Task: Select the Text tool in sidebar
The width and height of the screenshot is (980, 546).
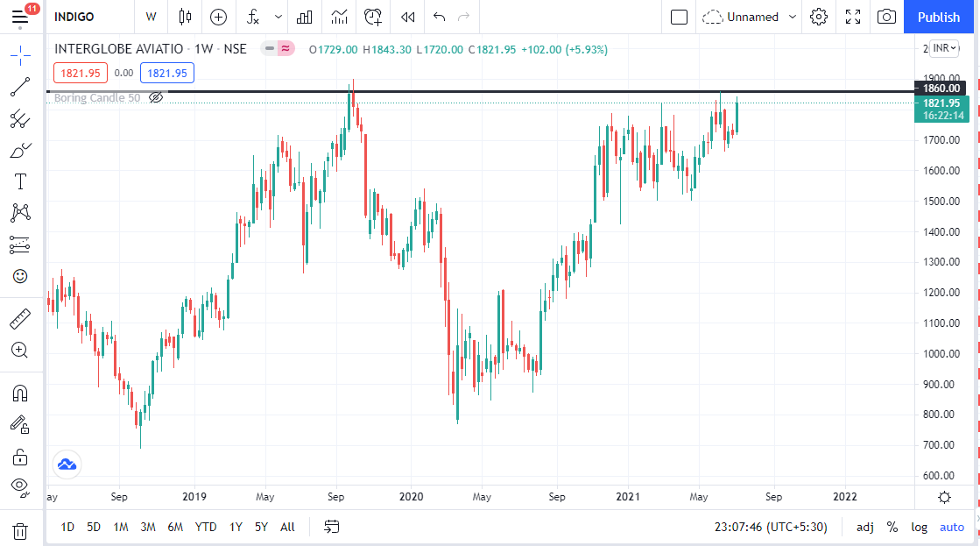Action: click(x=19, y=181)
